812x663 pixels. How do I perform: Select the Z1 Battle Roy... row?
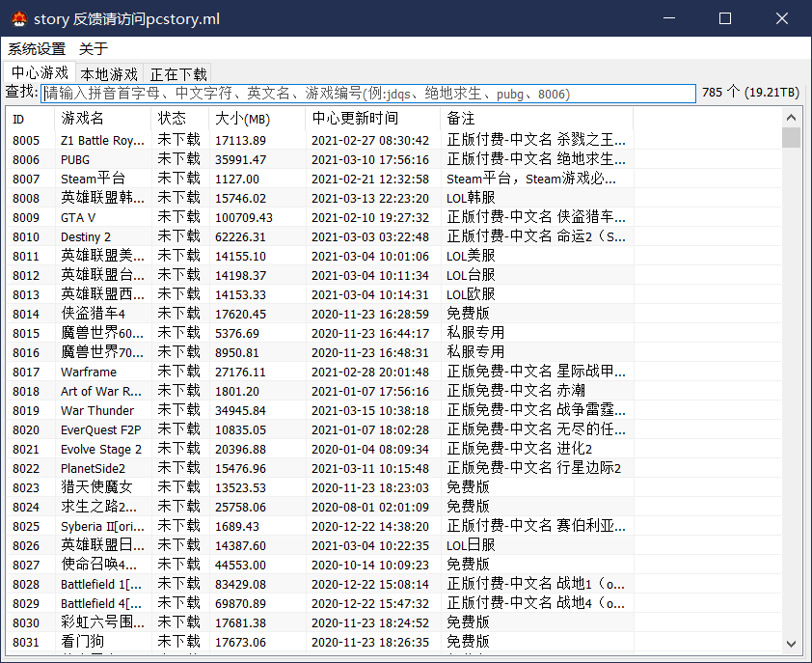[x=320, y=141]
